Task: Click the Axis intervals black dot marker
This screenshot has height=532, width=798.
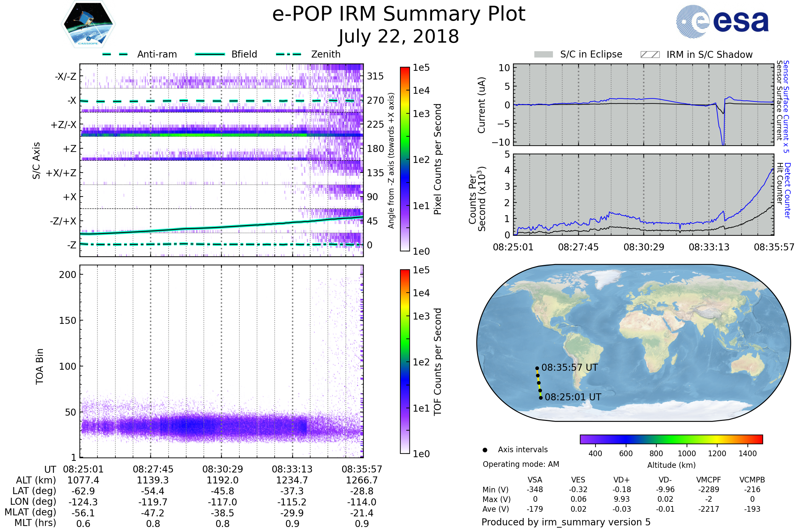Action: pyautogui.click(x=485, y=450)
